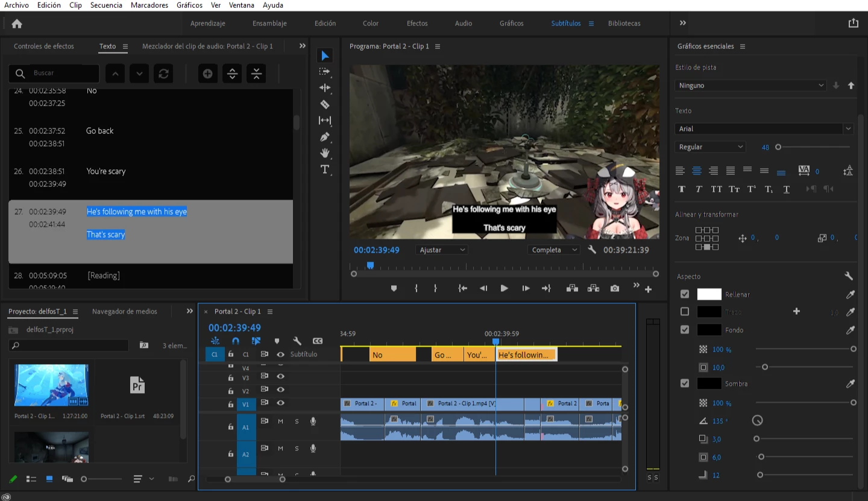This screenshot has width=868, height=501.
Task: Open quick export share icon
Action: (x=853, y=23)
